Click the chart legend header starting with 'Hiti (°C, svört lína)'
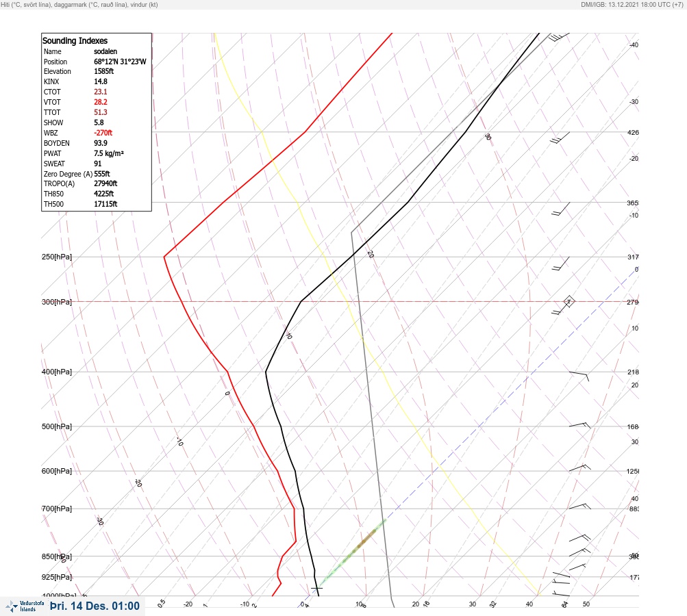The width and height of the screenshot is (687, 616). click(x=79, y=4)
